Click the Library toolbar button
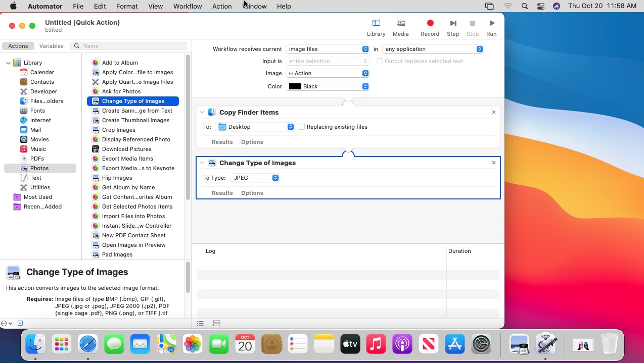The width and height of the screenshot is (644, 363). (x=376, y=28)
